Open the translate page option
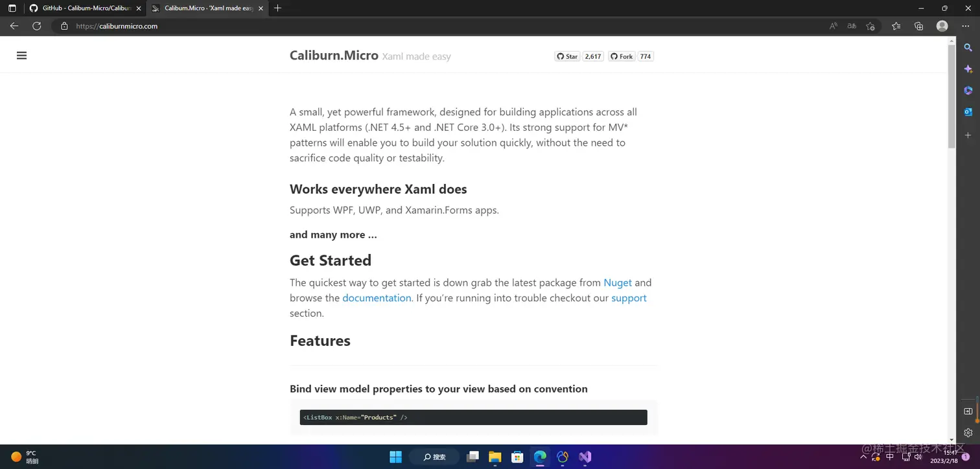This screenshot has height=469, width=980. click(852, 26)
